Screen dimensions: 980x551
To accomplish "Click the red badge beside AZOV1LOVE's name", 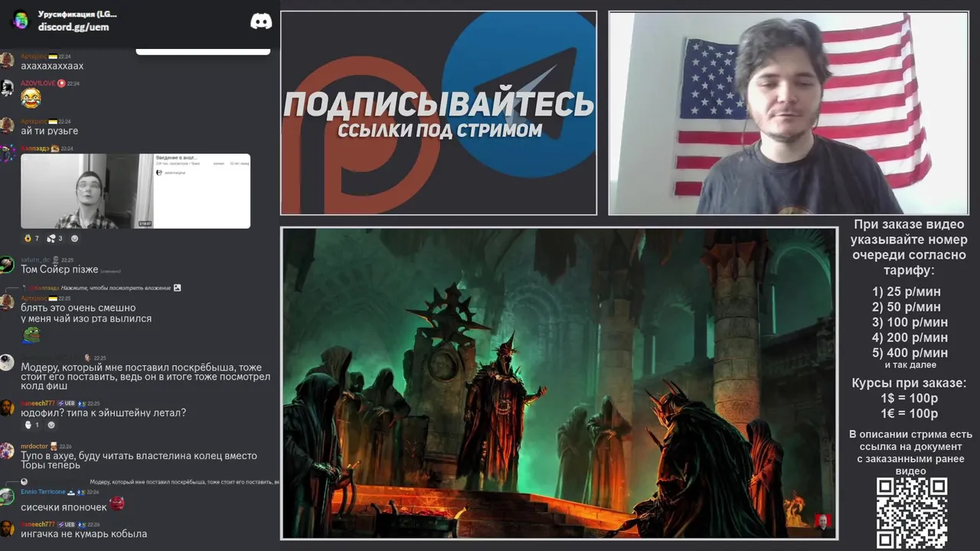I will pos(61,83).
